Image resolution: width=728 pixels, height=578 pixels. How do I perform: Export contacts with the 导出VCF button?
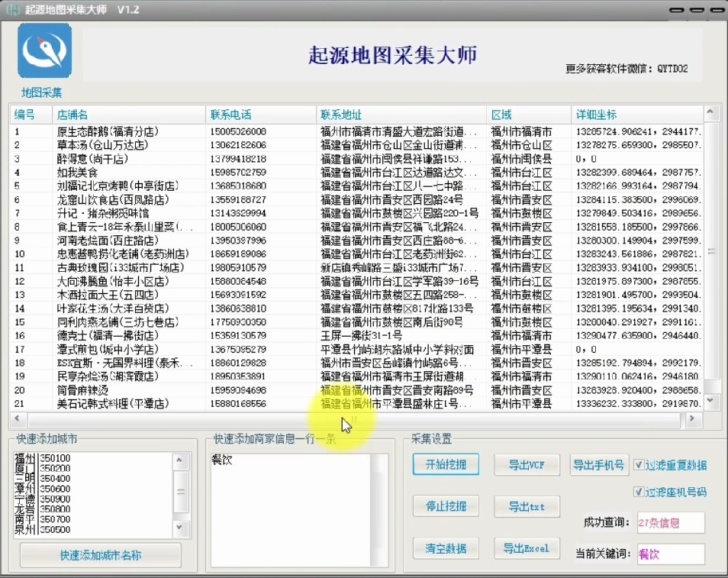[x=527, y=464]
